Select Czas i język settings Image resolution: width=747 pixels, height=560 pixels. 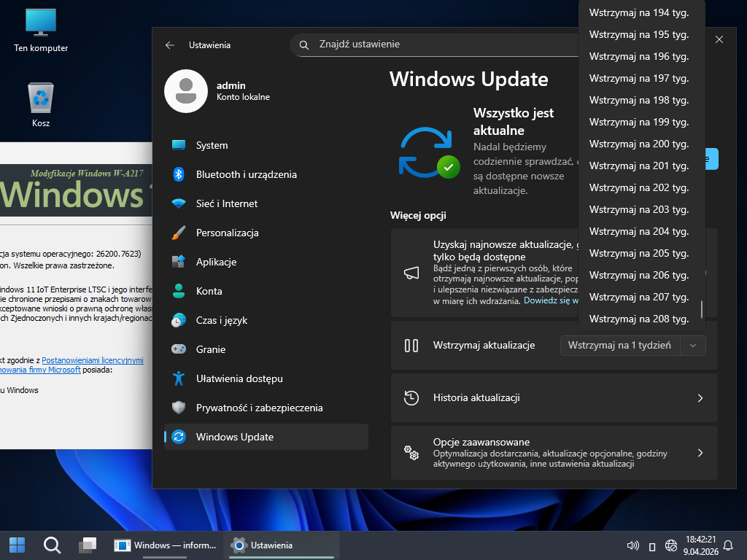click(221, 320)
